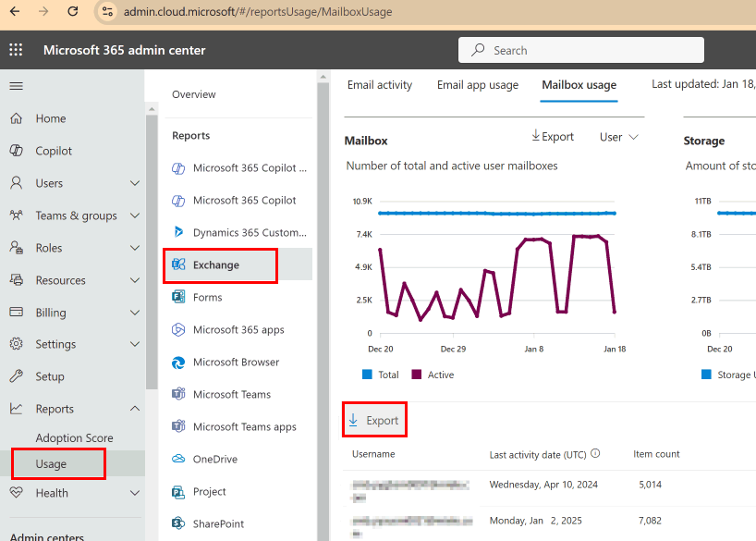This screenshot has width=756, height=541.
Task: Click the Forms report icon
Action: (178, 297)
